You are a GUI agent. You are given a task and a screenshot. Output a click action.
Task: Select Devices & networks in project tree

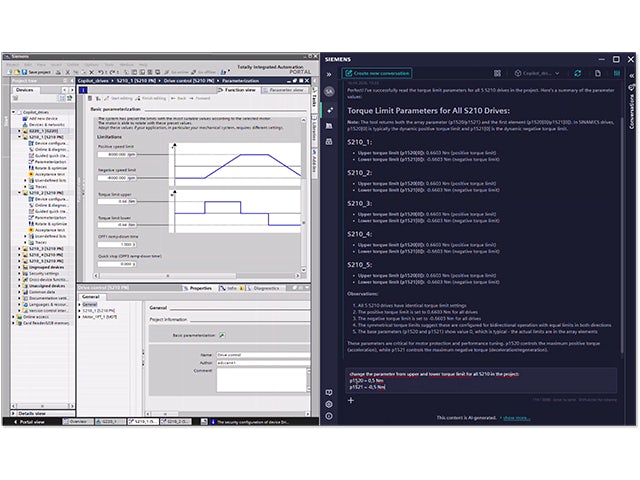(x=44, y=124)
